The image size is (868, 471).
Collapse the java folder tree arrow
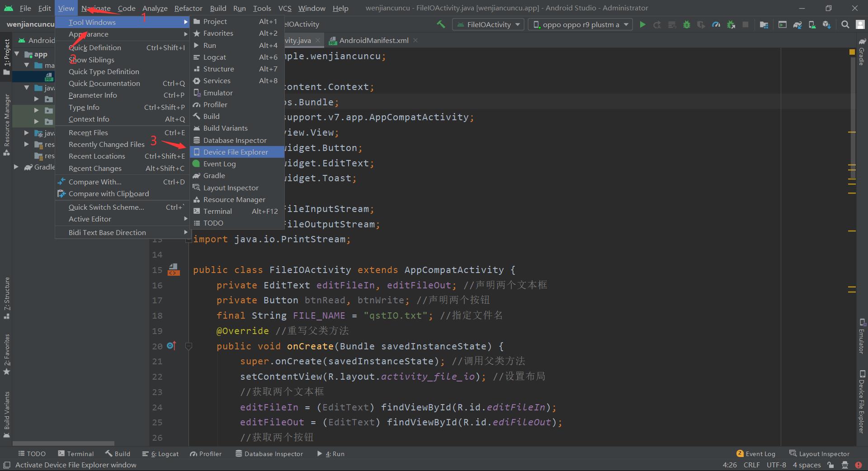click(27, 87)
